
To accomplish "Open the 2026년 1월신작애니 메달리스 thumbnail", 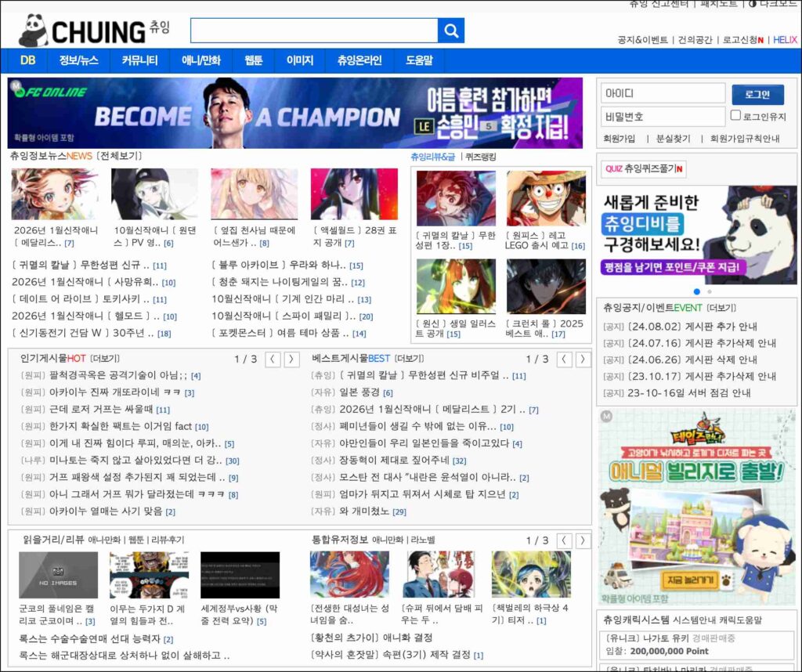I will [55, 194].
